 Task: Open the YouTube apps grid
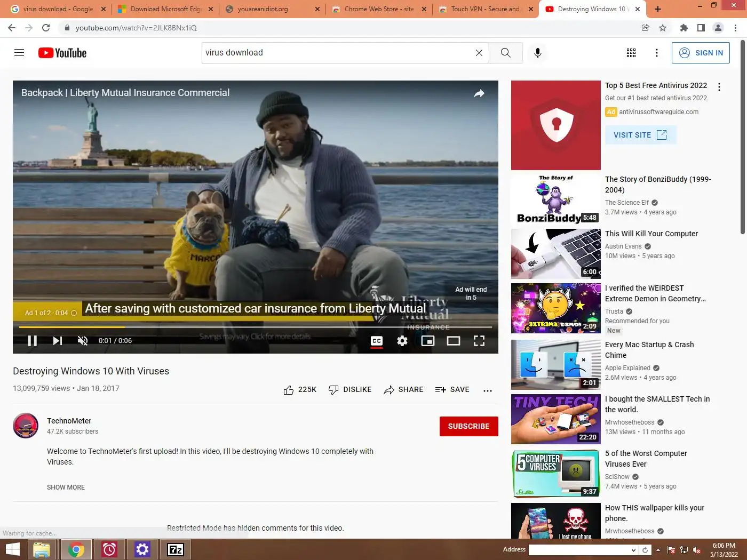point(631,53)
